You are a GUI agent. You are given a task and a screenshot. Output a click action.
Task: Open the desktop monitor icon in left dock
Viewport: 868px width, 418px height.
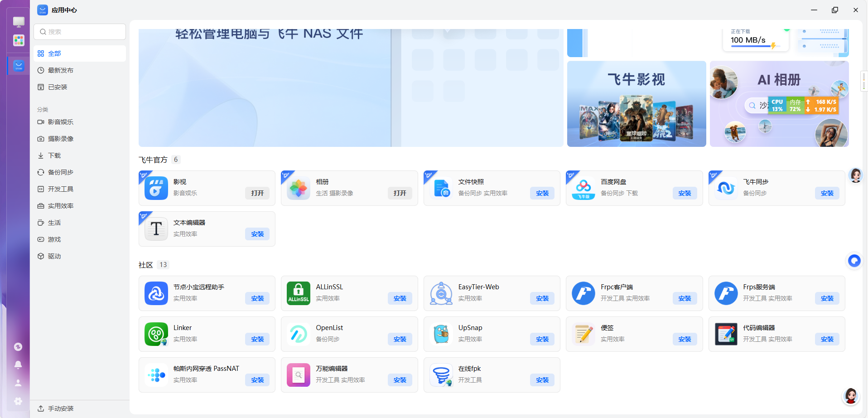(19, 22)
